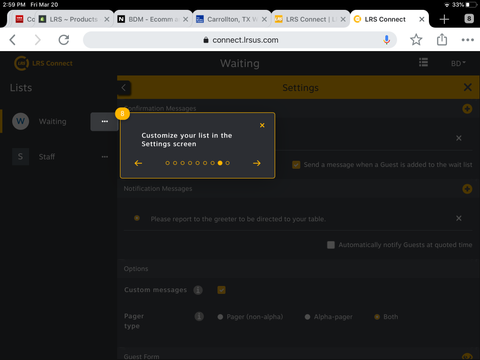
Task: Switch to the LRS ~ Products tab
Action: click(73, 19)
